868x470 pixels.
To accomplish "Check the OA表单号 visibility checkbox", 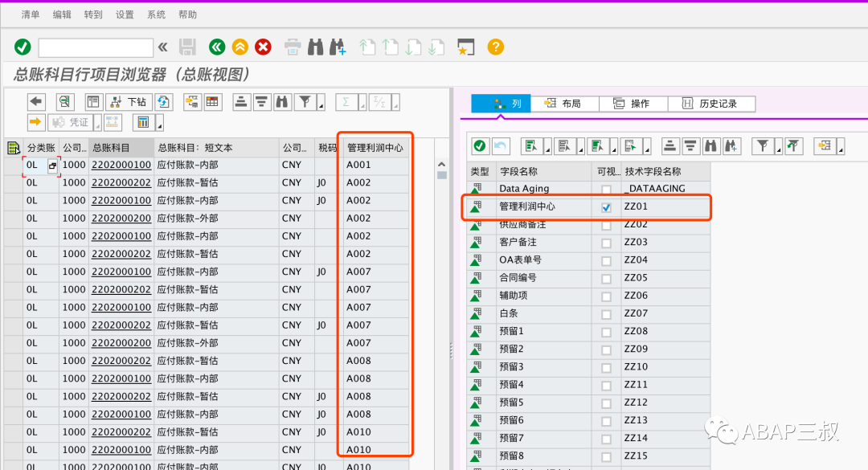I will click(606, 261).
